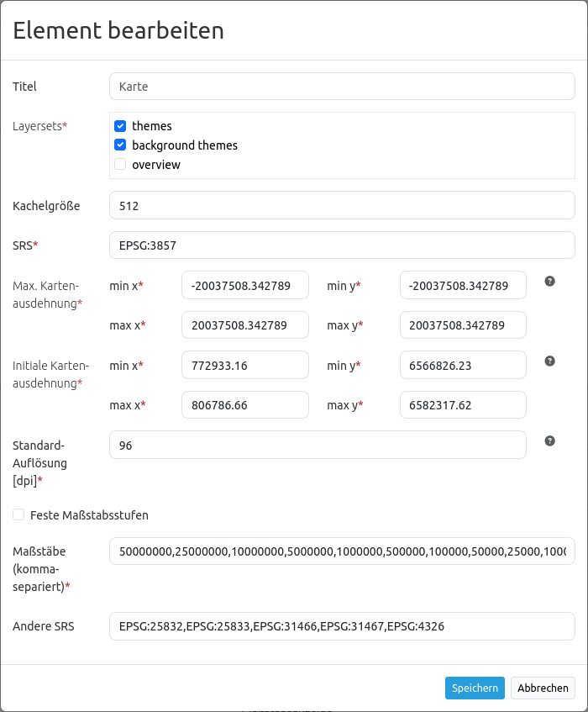Uncheck the background themes checkbox
This screenshot has width=588, height=712.
point(120,145)
